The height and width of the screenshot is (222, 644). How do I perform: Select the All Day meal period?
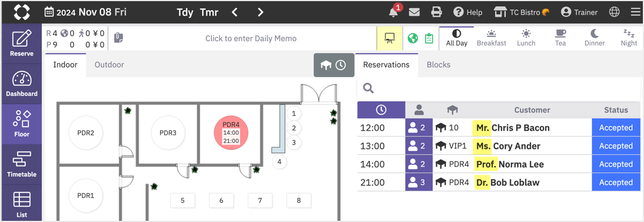[457, 38]
